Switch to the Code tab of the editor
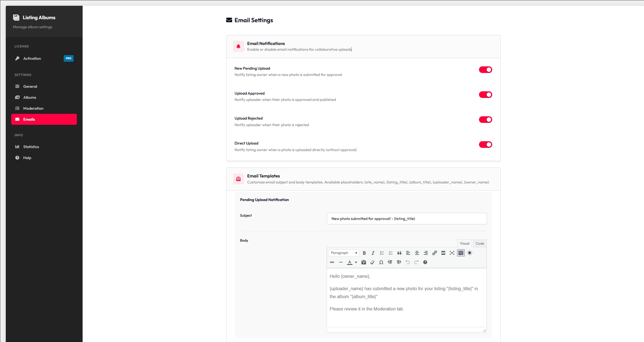 pyautogui.click(x=479, y=243)
